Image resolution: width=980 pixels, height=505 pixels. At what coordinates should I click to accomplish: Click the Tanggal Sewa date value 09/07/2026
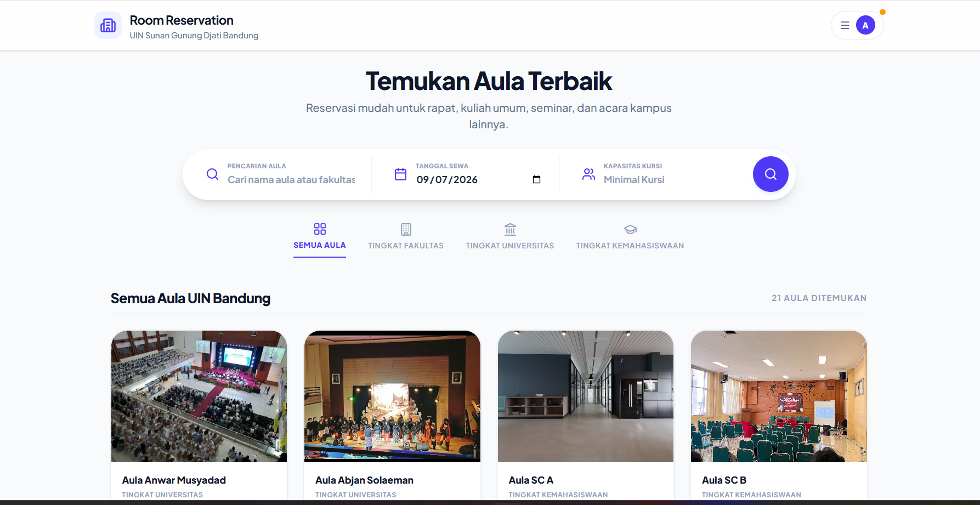[x=447, y=180]
